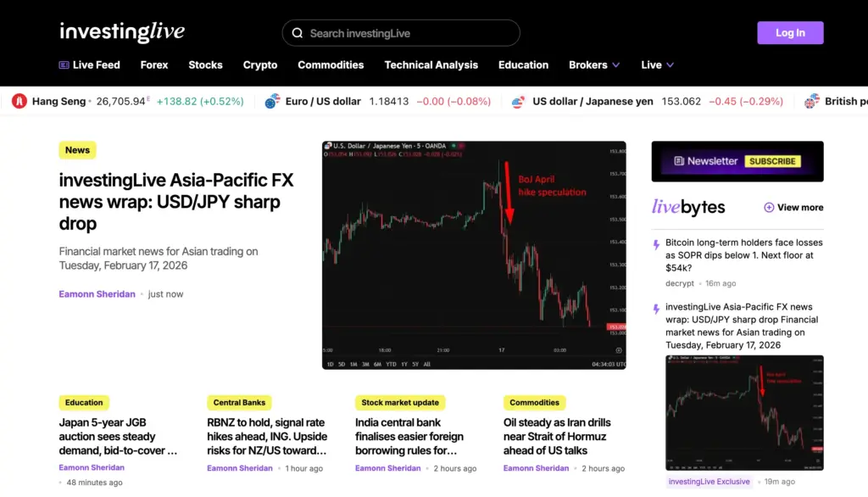Click the US flag icon next to USD/JPY ticker
This screenshot has height=497, width=868.
click(x=518, y=101)
